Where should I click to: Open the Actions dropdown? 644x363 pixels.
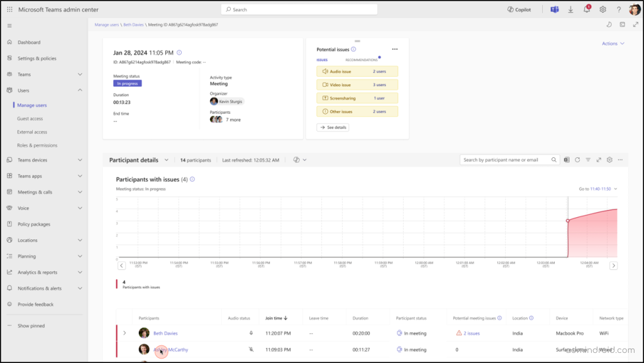(613, 43)
